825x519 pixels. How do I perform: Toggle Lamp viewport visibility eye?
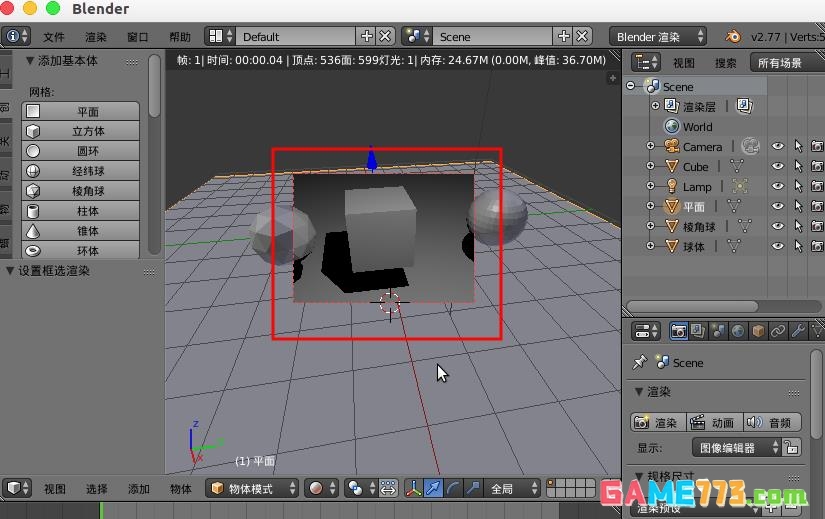tap(778, 186)
